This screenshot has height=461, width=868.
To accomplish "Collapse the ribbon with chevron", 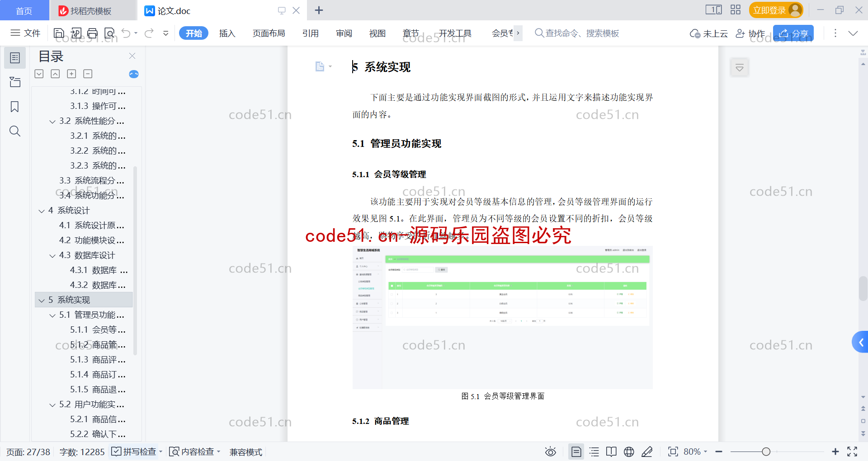I will pyautogui.click(x=853, y=33).
